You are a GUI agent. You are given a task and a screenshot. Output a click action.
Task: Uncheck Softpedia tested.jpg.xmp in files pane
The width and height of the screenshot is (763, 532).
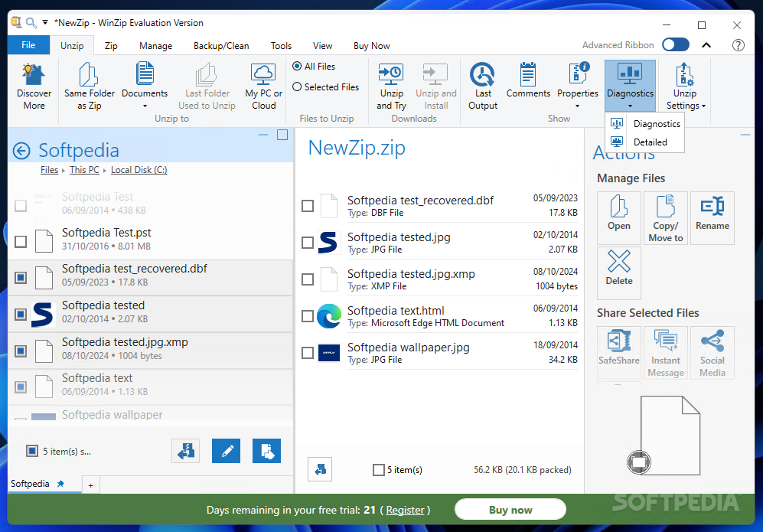coord(21,351)
